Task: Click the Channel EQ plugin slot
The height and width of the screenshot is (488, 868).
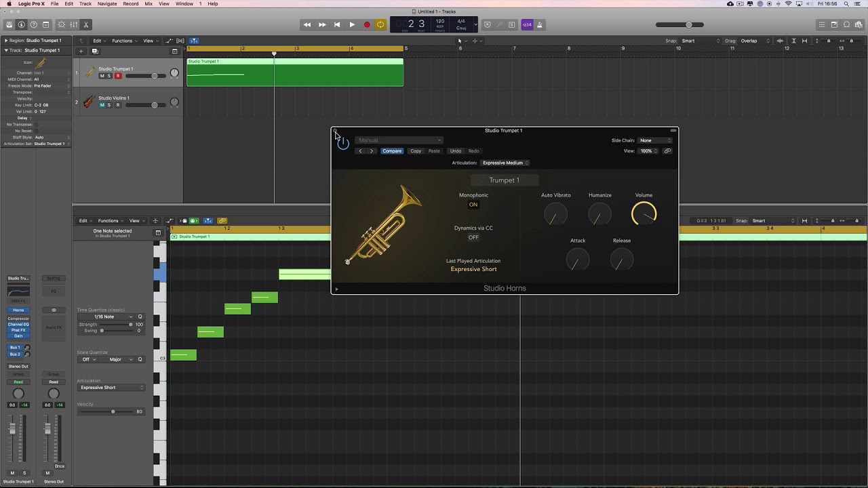Action: tap(18, 324)
